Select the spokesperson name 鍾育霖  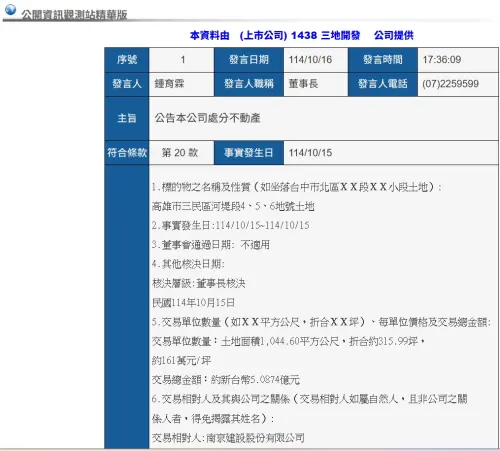(x=169, y=84)
